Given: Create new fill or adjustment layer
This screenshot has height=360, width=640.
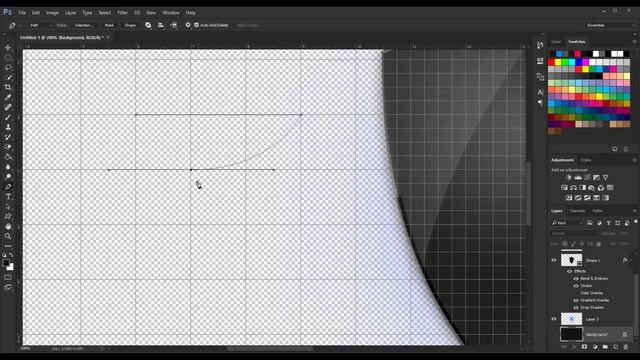Looking at the screenshot, I should [595, 347].
